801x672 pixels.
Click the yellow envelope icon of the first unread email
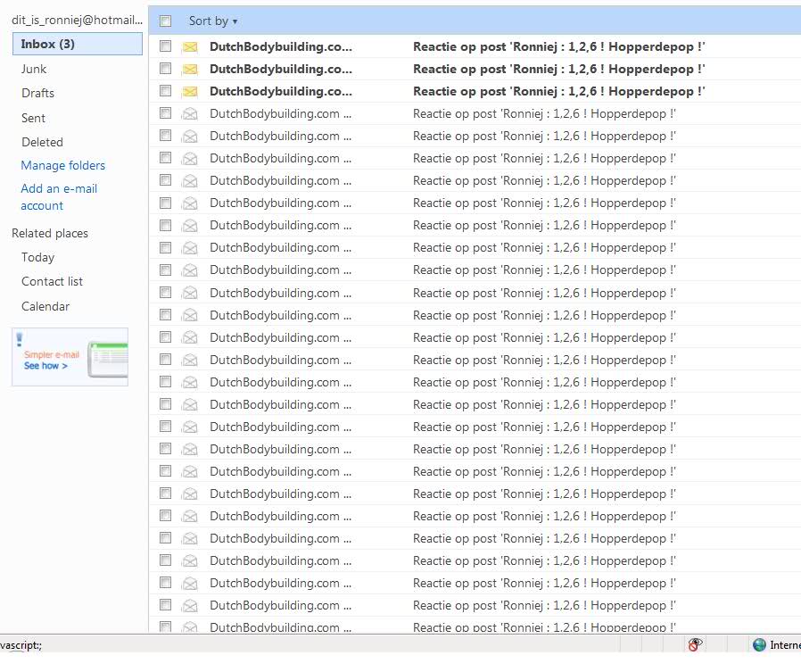click(189, 46)
